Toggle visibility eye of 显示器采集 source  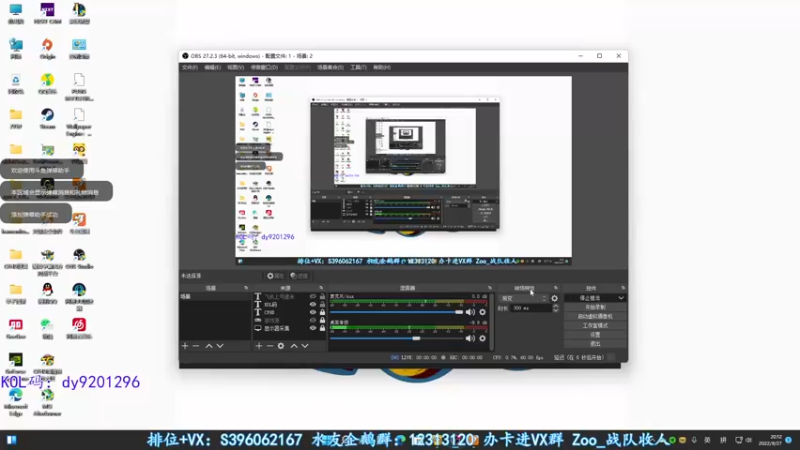[313, 328]
